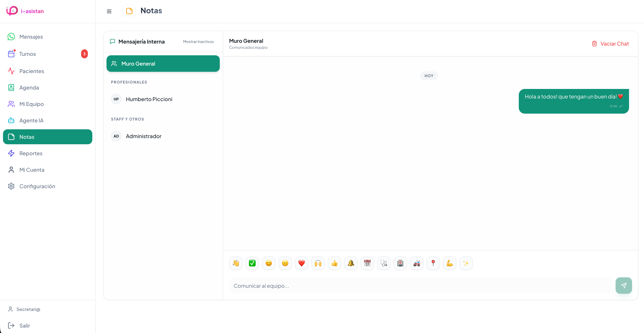Insert the bell emoji

click(x=351, y=263)
